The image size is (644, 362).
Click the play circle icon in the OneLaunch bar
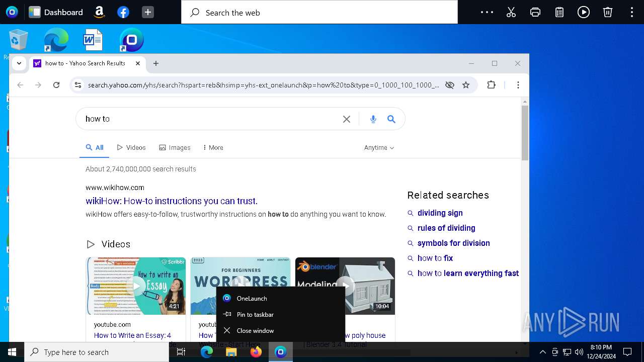(x=584, y=12)
